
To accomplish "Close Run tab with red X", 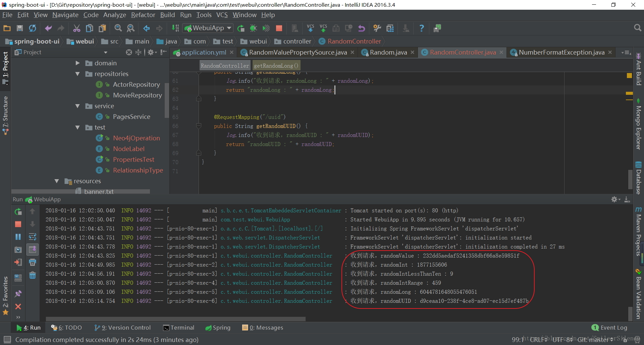I will (18, 306).
